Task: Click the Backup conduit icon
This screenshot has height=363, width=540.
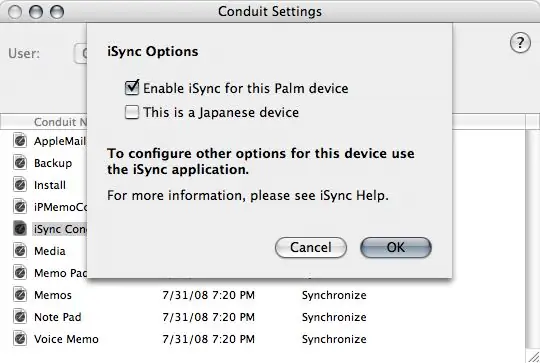Action: (x=20, y=163)
